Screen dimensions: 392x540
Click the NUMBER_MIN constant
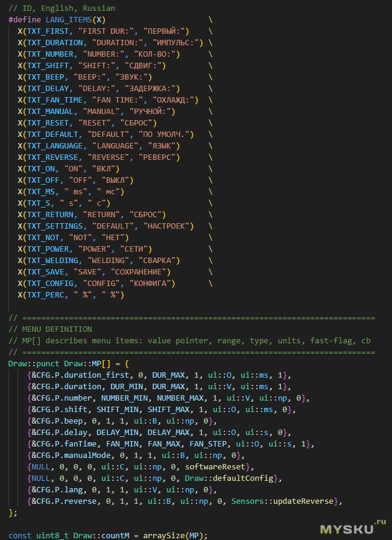pyautogui.click(x=126, y=398)
